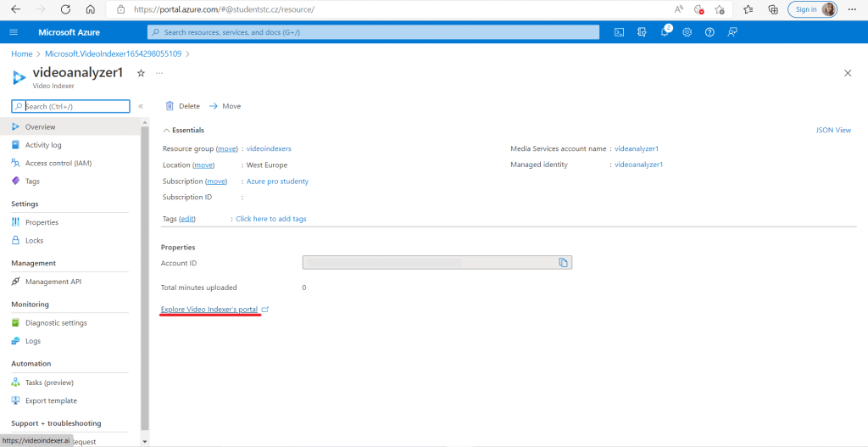Pin videoanalyzer1 with the star icon
Screen dimensions: 868x447
coord(141,74)
